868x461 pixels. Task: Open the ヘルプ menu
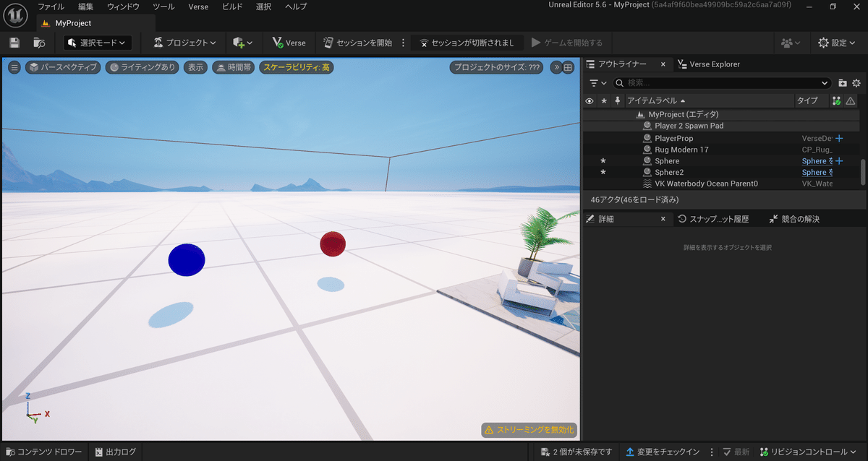tap(295, 7)
